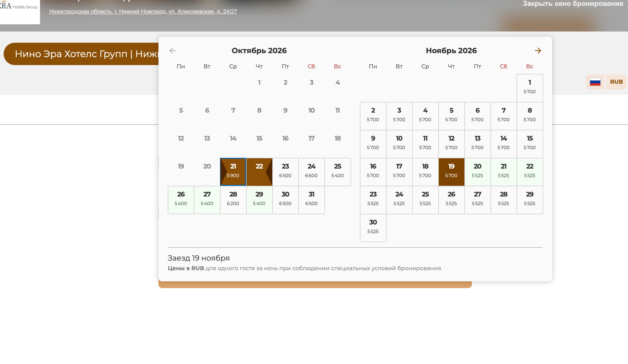Screen dimensions: 628x364
Task: Choose October 26 priced 5400
Action: click(181, 200)
